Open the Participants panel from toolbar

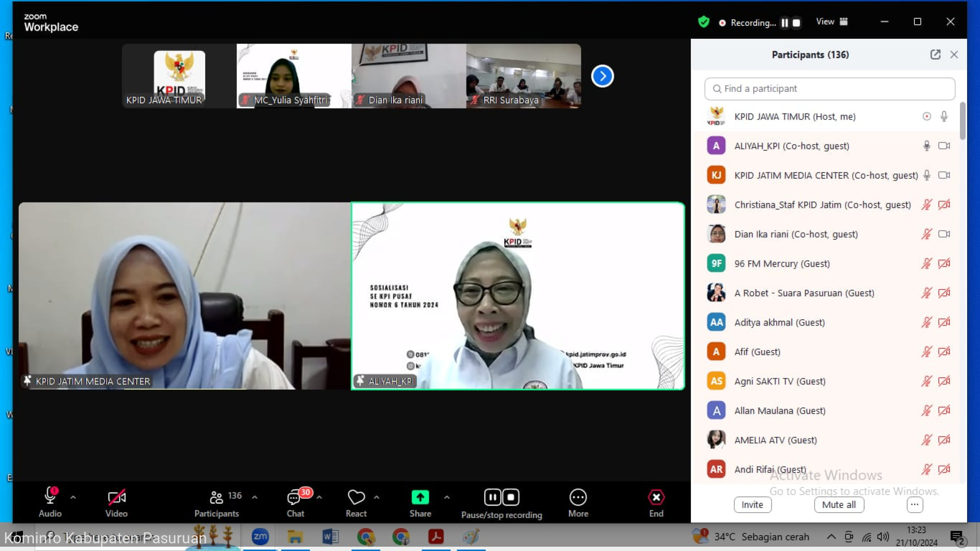click(x=217, y=498)
